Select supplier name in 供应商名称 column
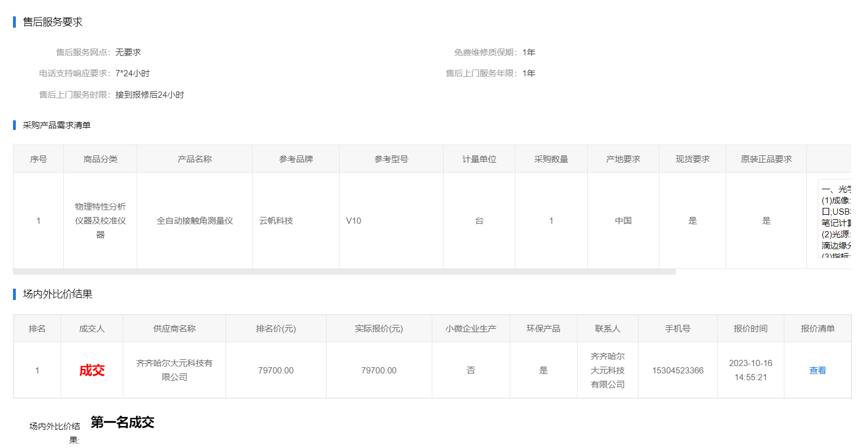 (174, 370)
